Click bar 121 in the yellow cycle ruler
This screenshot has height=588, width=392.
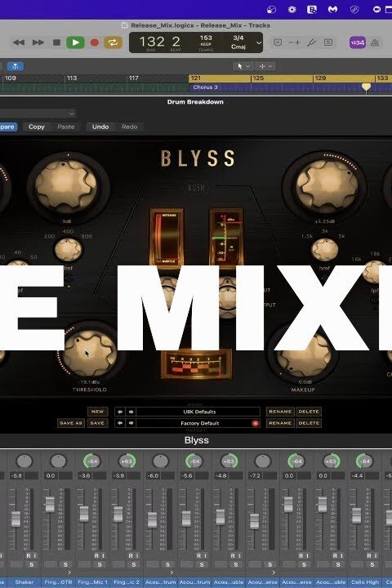pyautogui.click(x=195, y=78)
